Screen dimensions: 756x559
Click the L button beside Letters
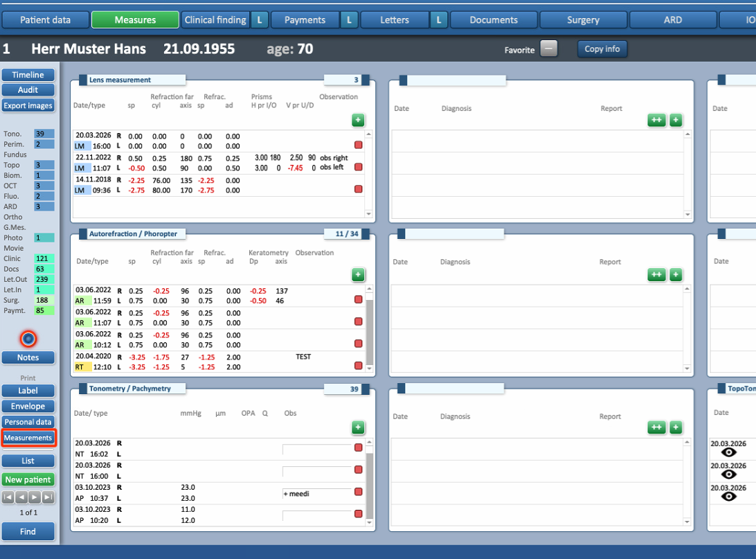tap(439, 20)
